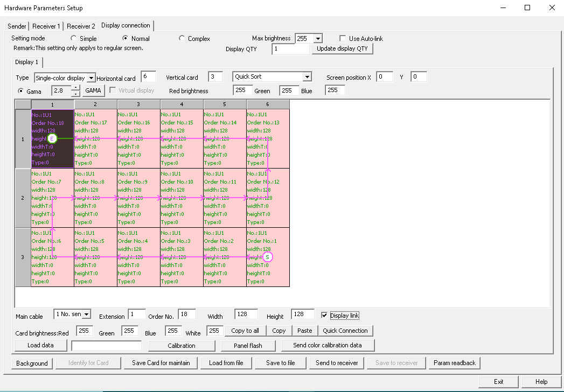Image resolution: width=564 pixels, height=392 pixels.
Task: Select the Complex setting mode
Action: (182, 39)
